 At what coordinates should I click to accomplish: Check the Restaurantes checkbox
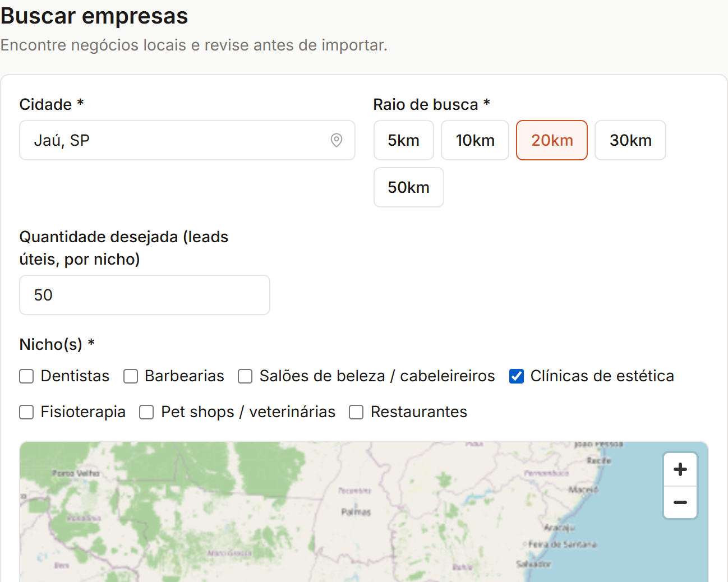[356, 412]
